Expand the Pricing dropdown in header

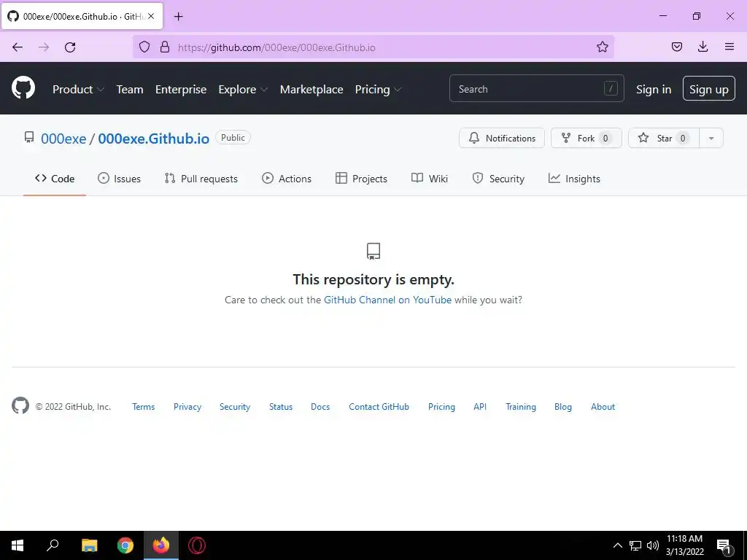click(x=379, y=90)
